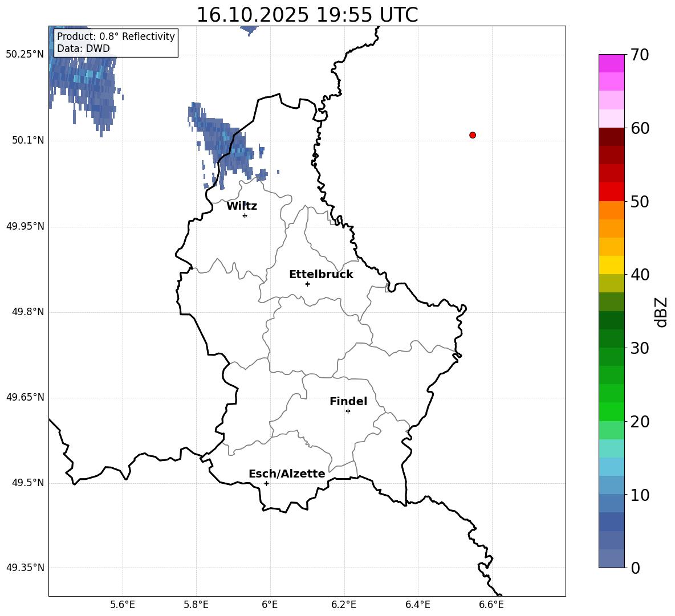Click colorbar tick value 20
The height and width of the screenshot is (616, 675).
click(x=640, y=422)
